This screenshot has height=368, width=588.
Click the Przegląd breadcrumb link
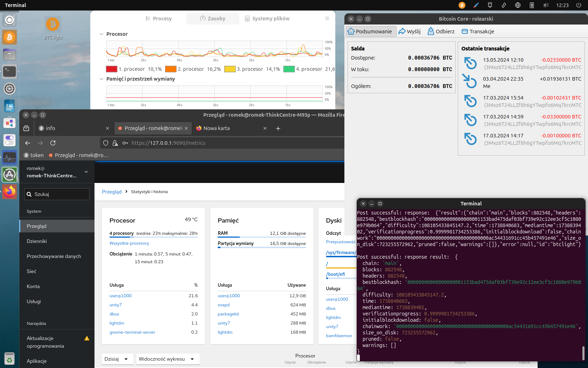[112, 192]
